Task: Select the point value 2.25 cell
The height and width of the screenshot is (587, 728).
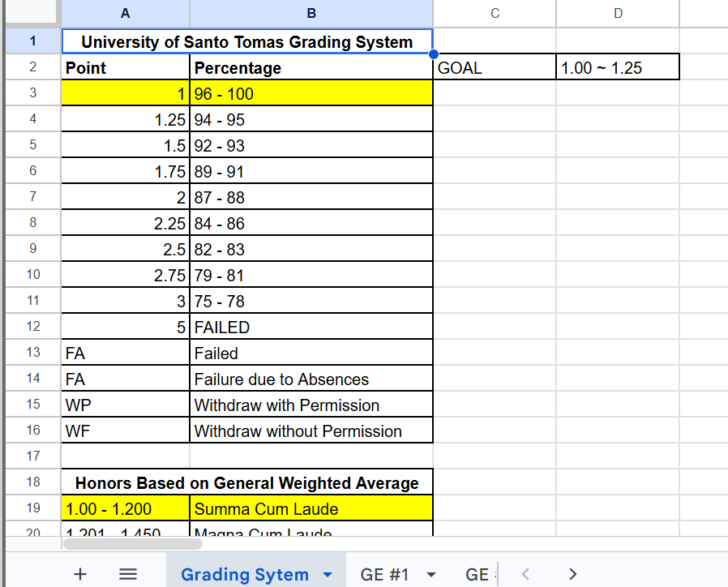Action: pyautogui.click(x=126, y=224)
